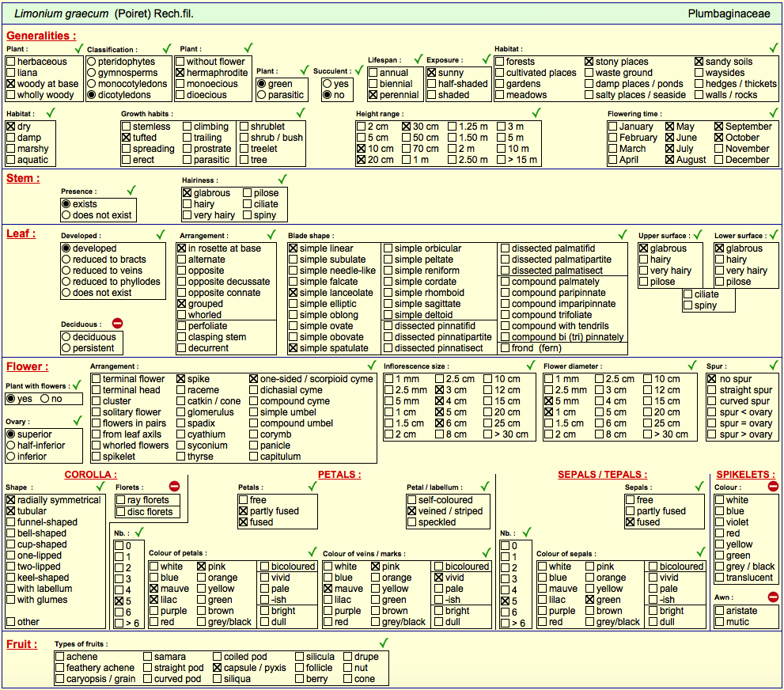Viewport: 784px width, 690px height.
Task: Click the green check mark beside Colour of petals
Action: 312,552
